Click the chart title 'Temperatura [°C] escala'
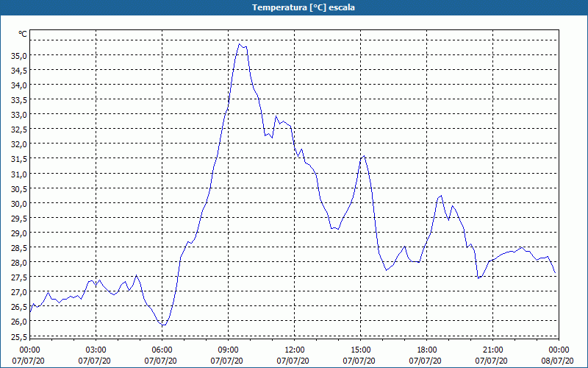The height and width of the screenshot is (368, 588). 304,7
